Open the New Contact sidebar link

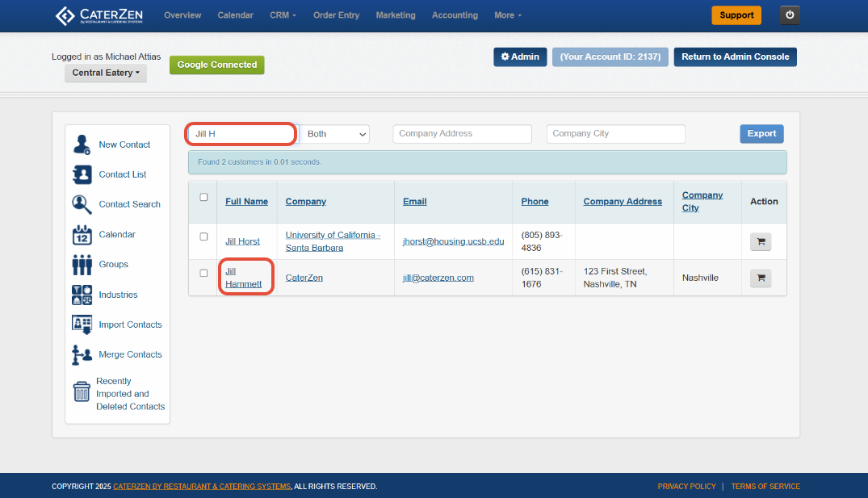(x=124, y=144)
